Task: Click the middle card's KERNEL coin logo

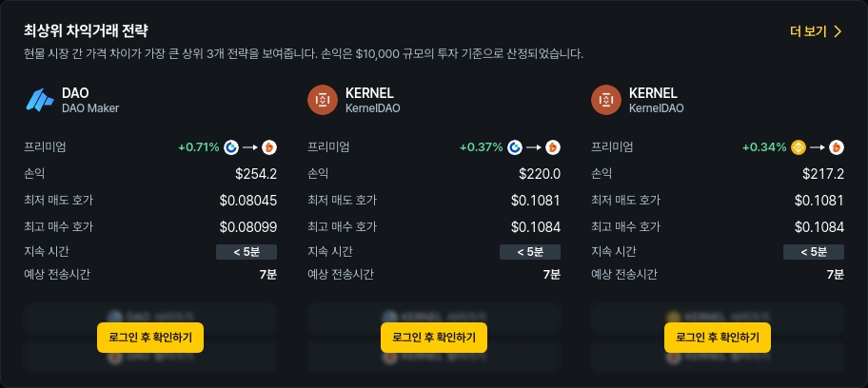Action: tap(322, 100)
